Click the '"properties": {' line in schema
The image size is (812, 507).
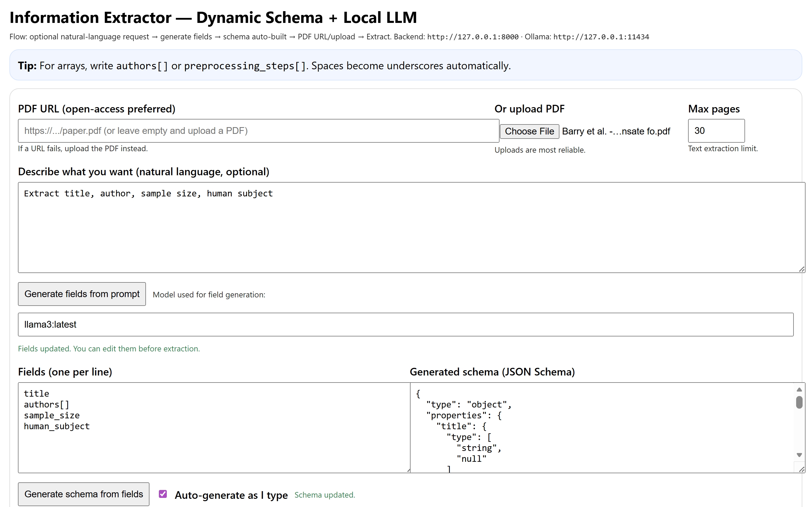click(x=464, y=415)
